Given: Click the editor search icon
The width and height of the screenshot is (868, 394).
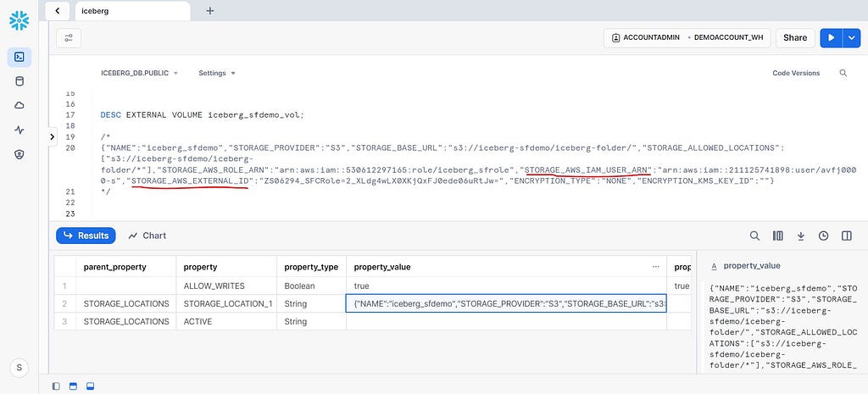Looking at the screenshot, I should click(x=843, y=73).
